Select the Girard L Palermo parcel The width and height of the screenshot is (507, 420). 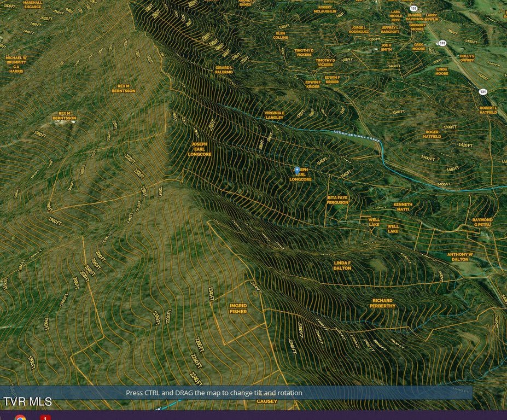(224, 70)
